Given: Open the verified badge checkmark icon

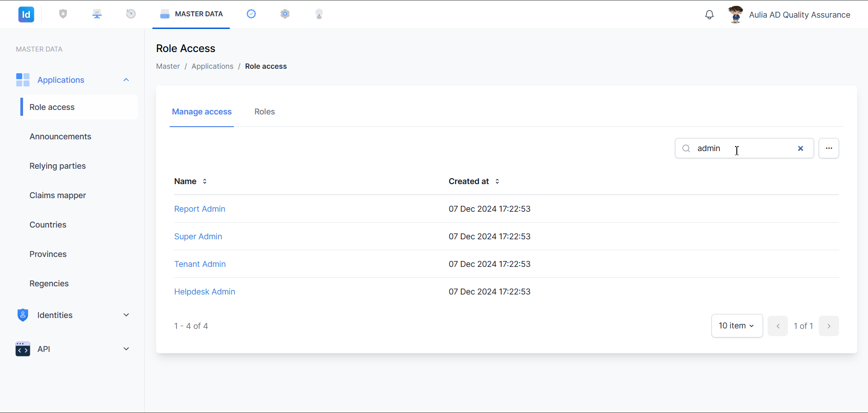Looking at the screenshot, I should [251, 14].
